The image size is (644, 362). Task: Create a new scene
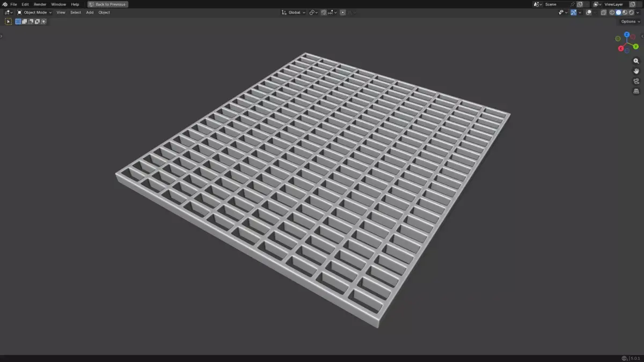pos(580,4)
